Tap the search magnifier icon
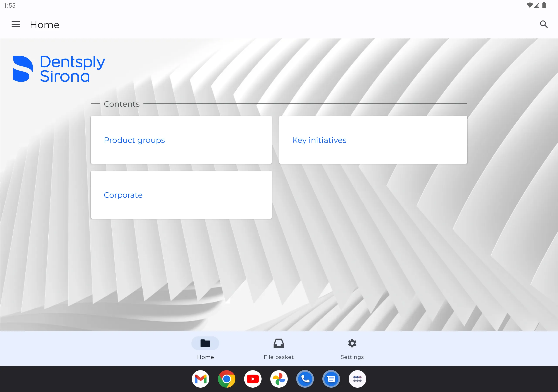This screenshot has width=558, height=392. (544, 24)
